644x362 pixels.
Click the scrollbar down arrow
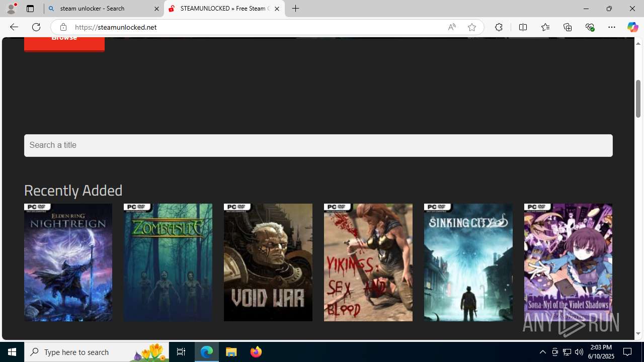pos(638,334)
